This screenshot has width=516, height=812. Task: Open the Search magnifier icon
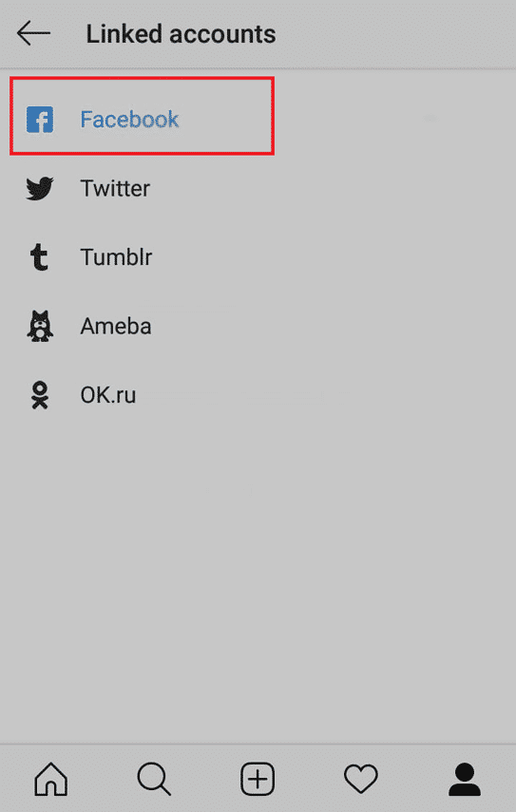154,779
